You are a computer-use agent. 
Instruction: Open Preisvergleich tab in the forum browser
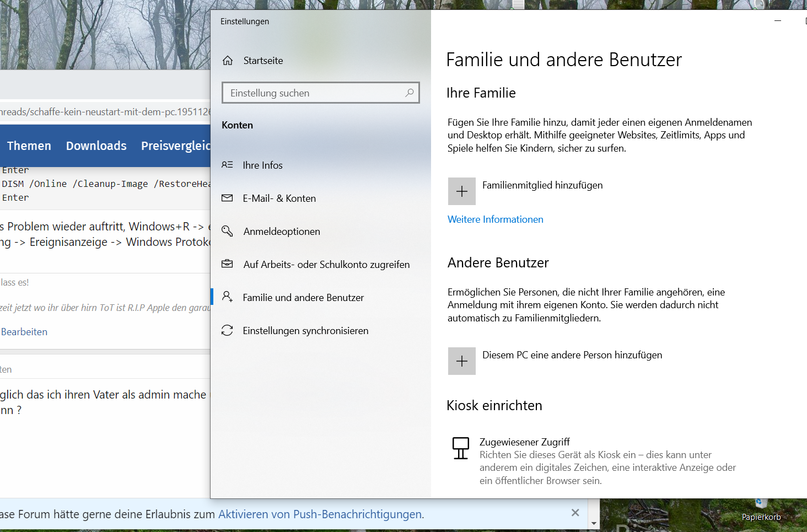(x=176, y=146)
